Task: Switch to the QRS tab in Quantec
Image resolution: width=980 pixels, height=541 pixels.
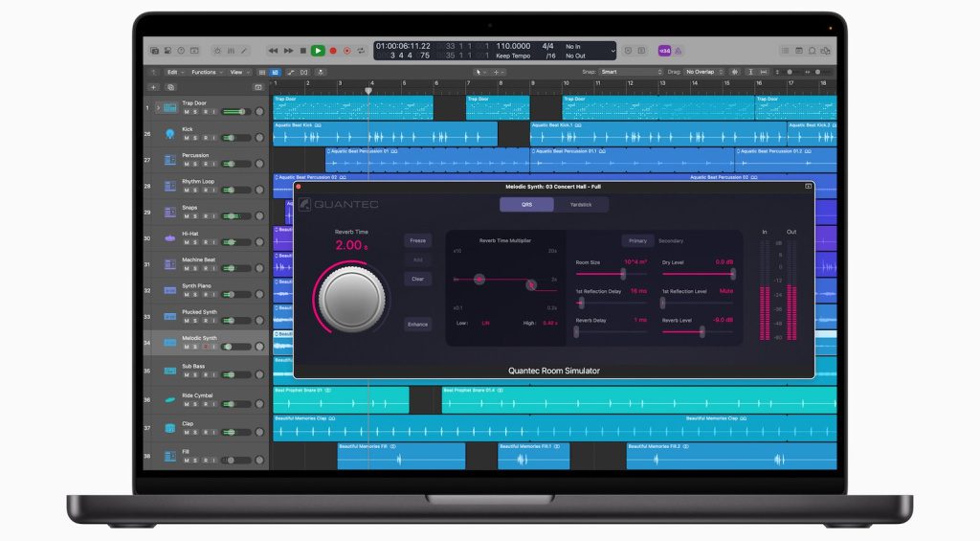Action: pos(527,205)
